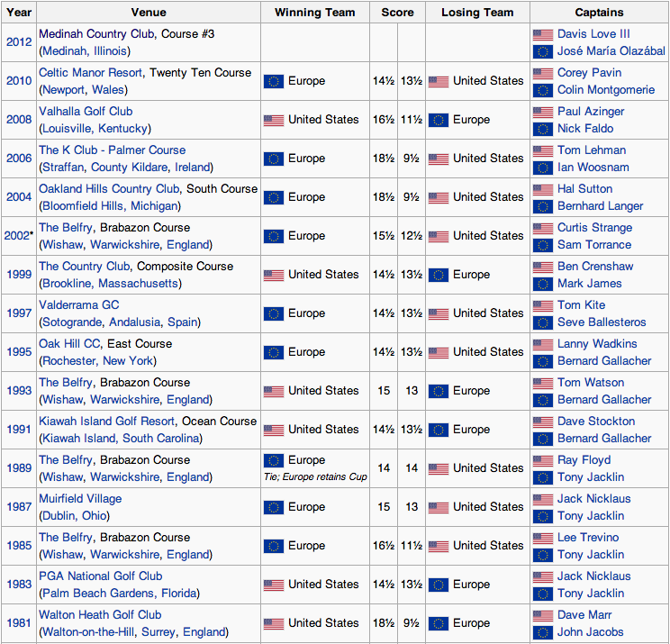The width and height of the screenshot is (670, 644).
Task: Click the Winning Team column header
Action: point(315,13)
